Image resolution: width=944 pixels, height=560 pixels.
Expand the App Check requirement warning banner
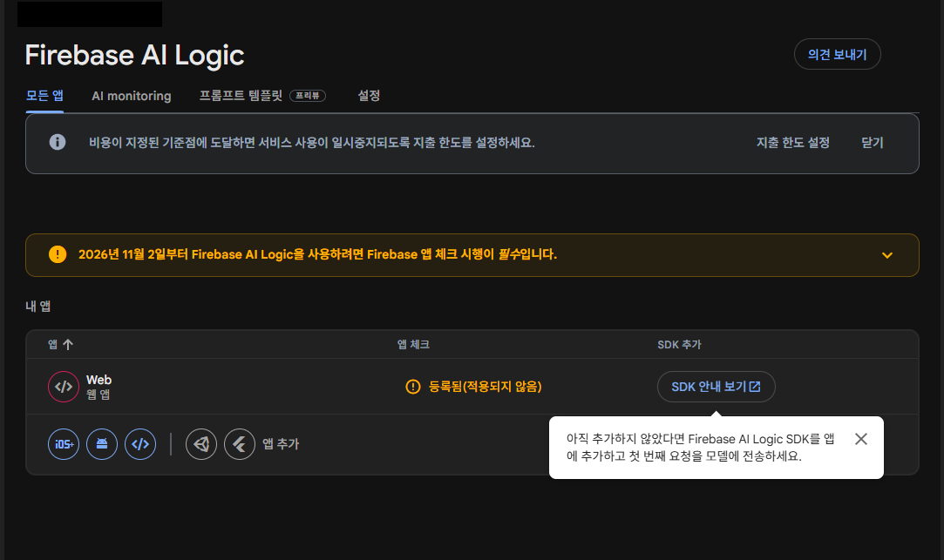pyautogui.click(x=886, y=255)
